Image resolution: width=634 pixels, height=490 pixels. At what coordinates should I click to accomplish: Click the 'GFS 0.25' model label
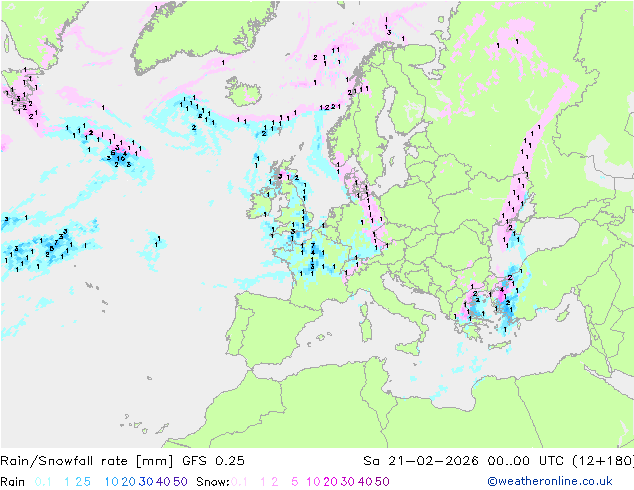(x=213, y=461)
